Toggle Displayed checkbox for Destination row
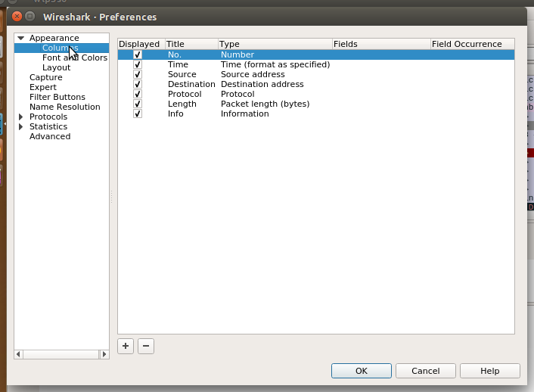 (138, 84)
